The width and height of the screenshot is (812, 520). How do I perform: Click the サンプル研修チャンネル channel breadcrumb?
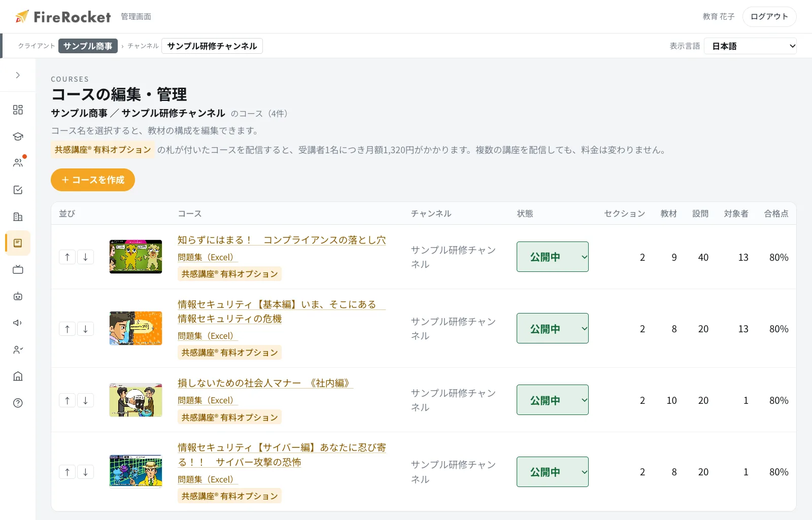pos(212,46)
